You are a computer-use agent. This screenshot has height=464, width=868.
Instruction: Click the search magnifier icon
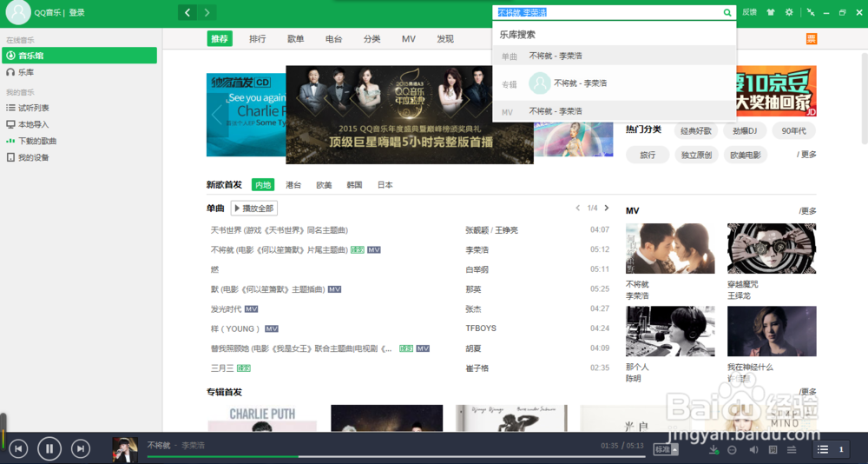727,13
